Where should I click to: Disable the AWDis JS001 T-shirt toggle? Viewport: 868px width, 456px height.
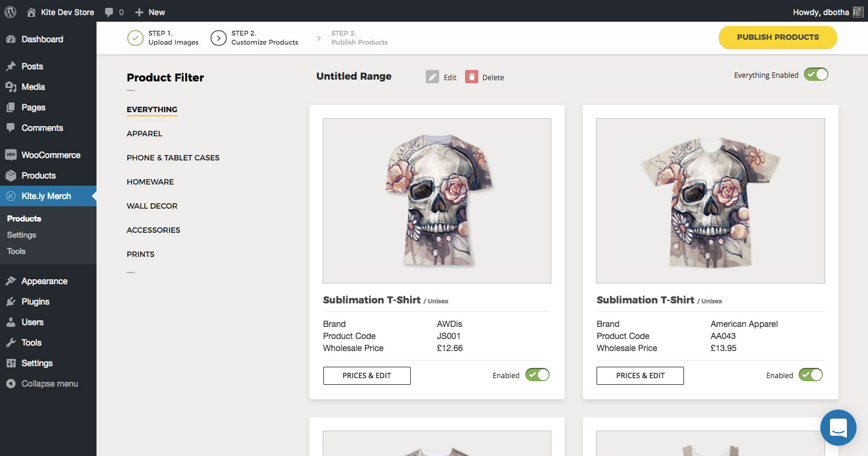pos(537,375)
